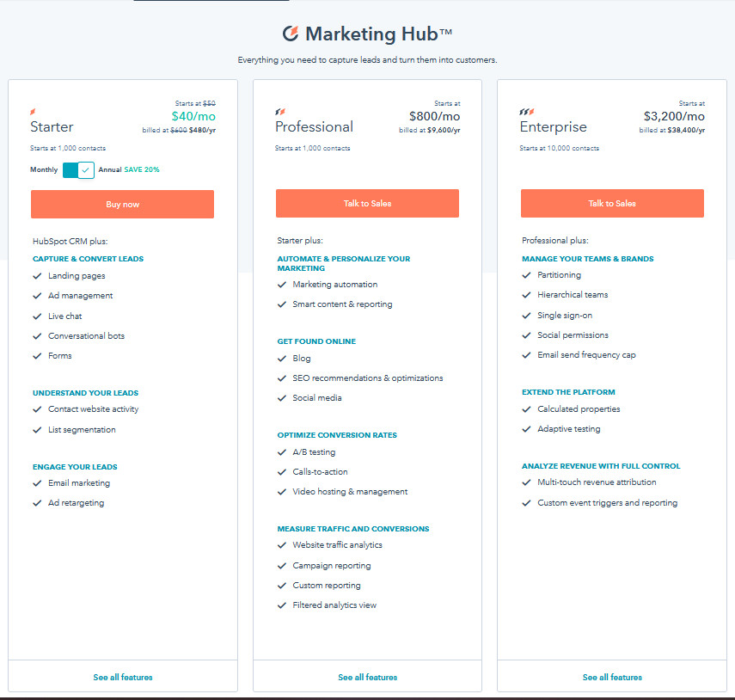Click the Professional plan title
This screenshot has height=700, width=735.
(x=314, y=126)
